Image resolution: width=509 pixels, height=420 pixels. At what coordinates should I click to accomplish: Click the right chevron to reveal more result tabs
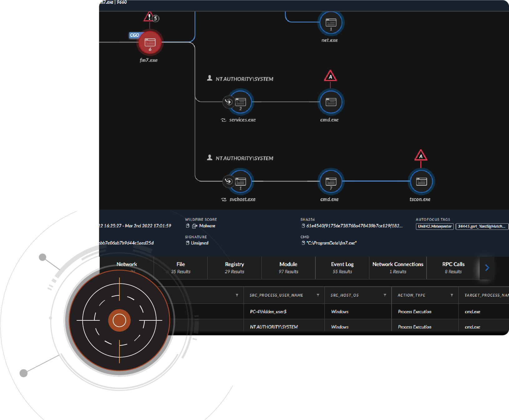[x=487, y=268]
